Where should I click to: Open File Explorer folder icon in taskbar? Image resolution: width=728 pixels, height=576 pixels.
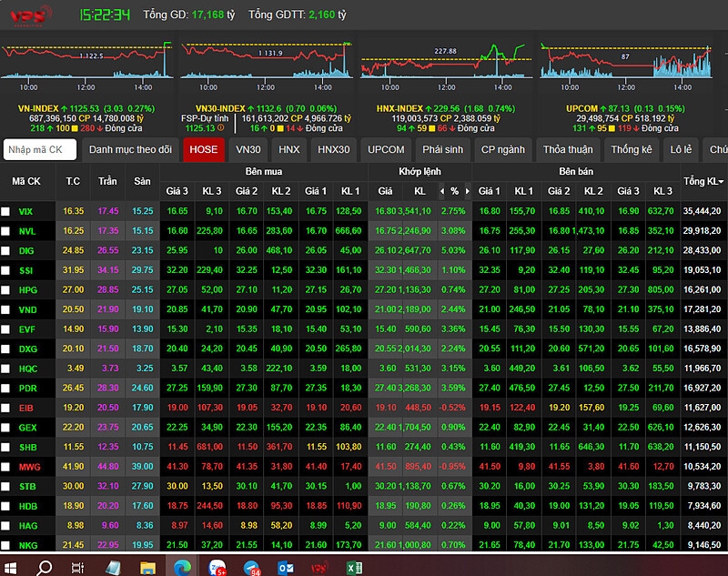[147, 567]
